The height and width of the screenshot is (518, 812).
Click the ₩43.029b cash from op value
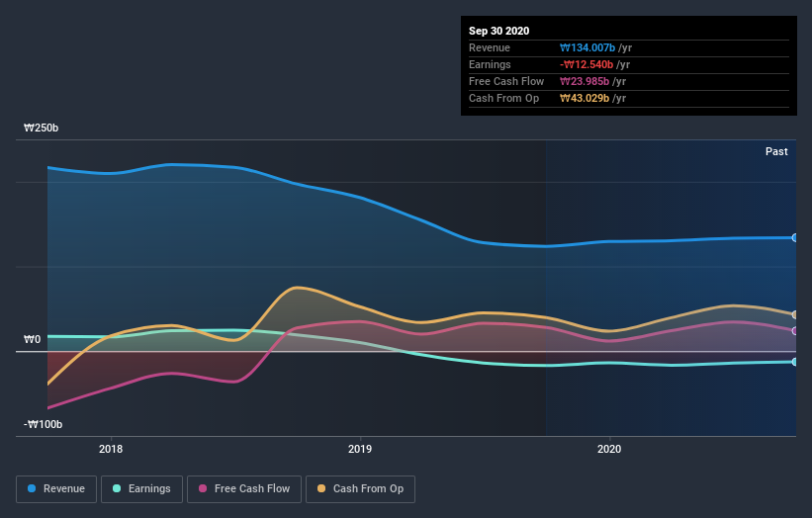point(585,98)
